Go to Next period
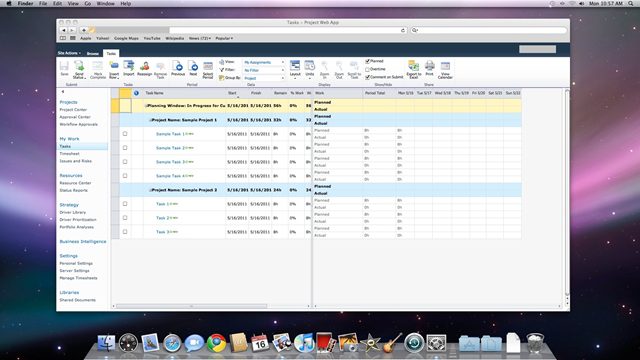Image resolution: width=640 pixels, height=360 pixels. click(x=193, y=68)
